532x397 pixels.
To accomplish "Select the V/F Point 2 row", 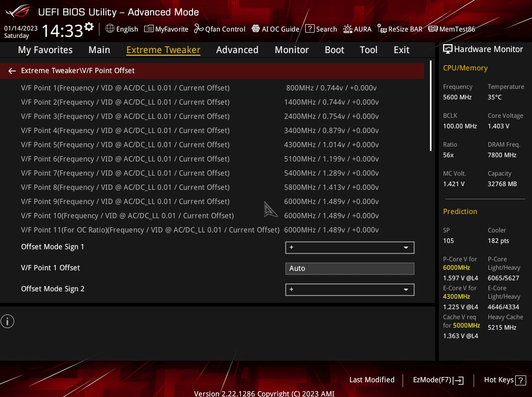I will (x=212, y=102).
